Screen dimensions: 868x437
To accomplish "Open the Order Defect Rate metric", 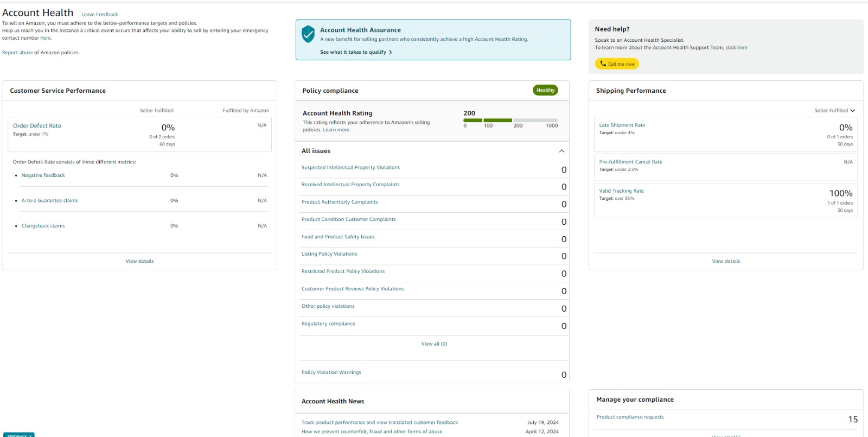I will [37, 125].
